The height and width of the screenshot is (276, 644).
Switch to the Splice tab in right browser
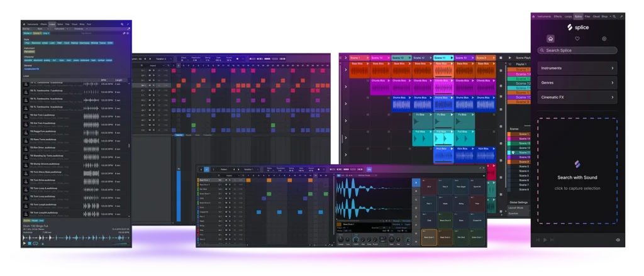577,16
